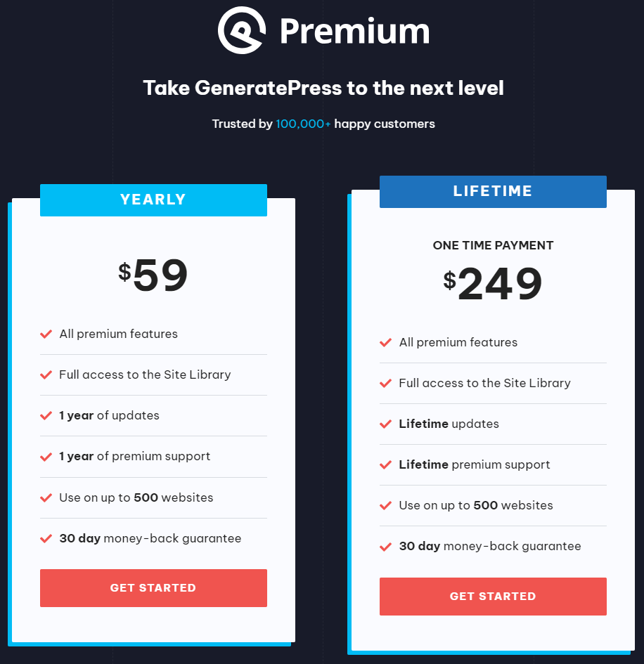
Task: Click checkmark beside Yearly All premium features
Action: click(x=46, y=334)
